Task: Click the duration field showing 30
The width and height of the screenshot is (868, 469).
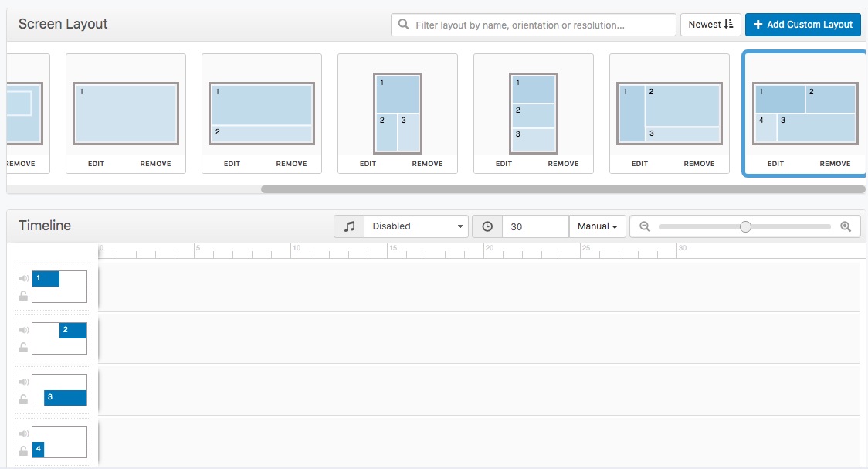Action: 535,226
